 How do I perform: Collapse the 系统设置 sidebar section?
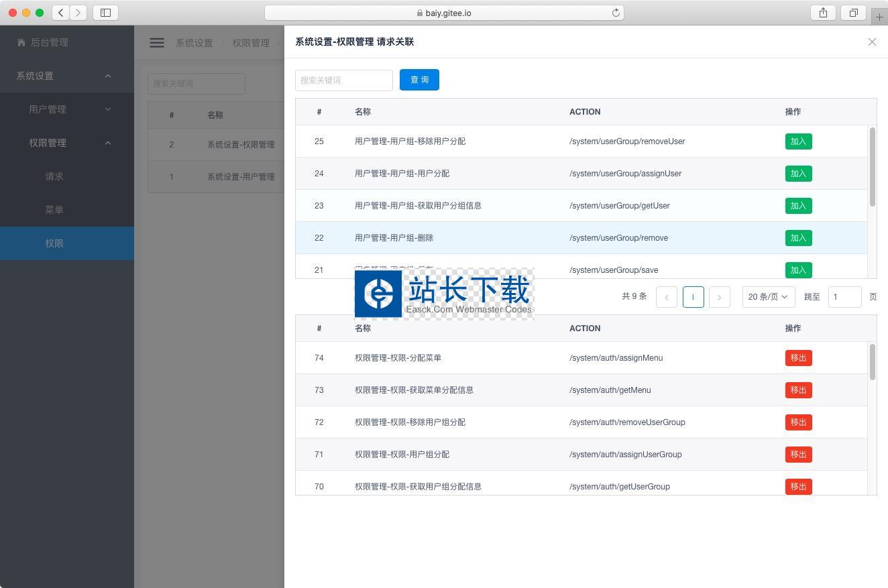[x=67, y=76]
